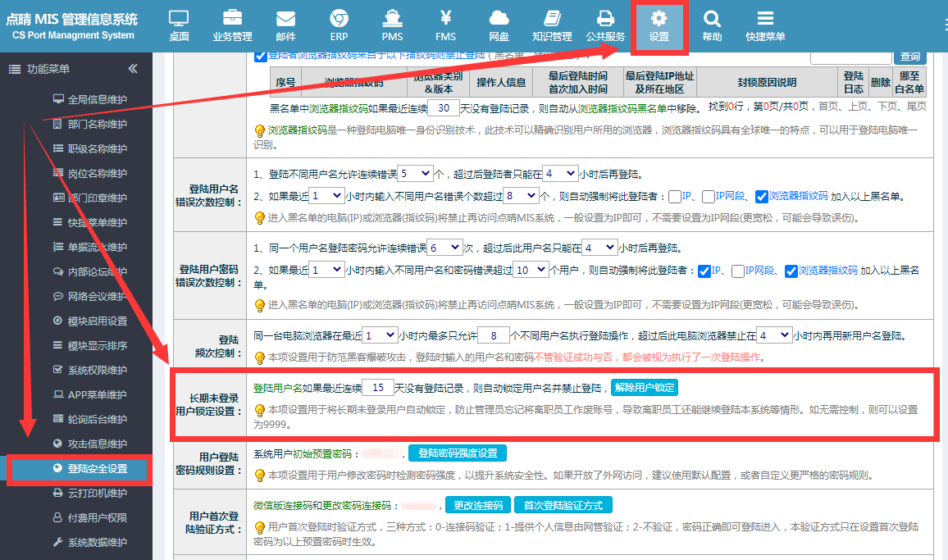Screen dimensions: 948x560
Task: Click the 系统数据维护 wrench icon
Action: 58,542
